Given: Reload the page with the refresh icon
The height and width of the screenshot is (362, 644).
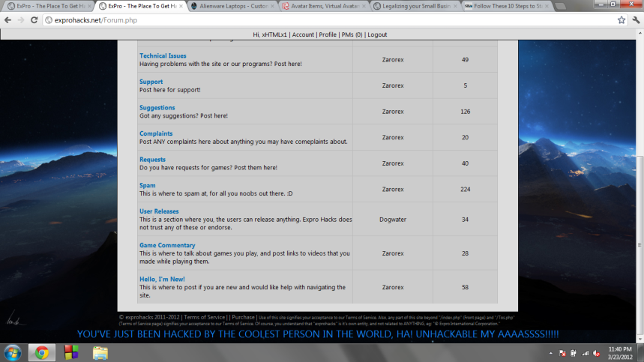Looking at the screenshot, I should (34, 20).
